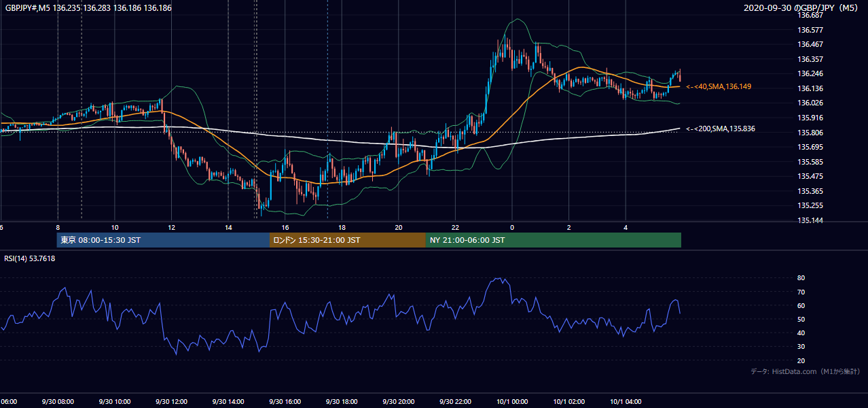Click hour tick 16 under the price chart
The image size is (868, 408).
[285, 227]
